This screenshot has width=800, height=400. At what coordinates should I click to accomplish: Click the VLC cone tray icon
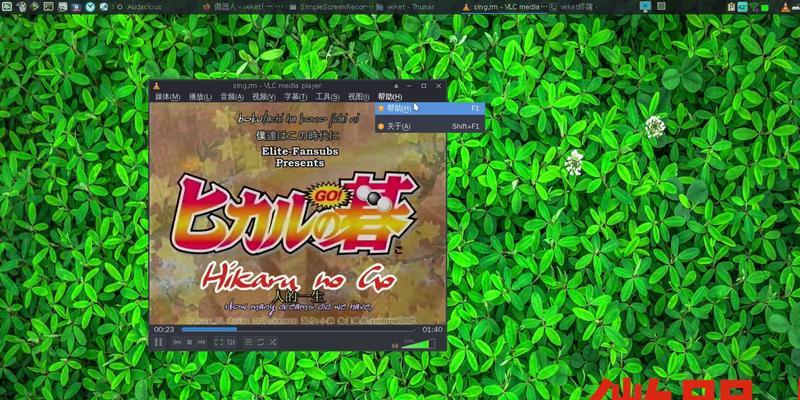[785, 7]
